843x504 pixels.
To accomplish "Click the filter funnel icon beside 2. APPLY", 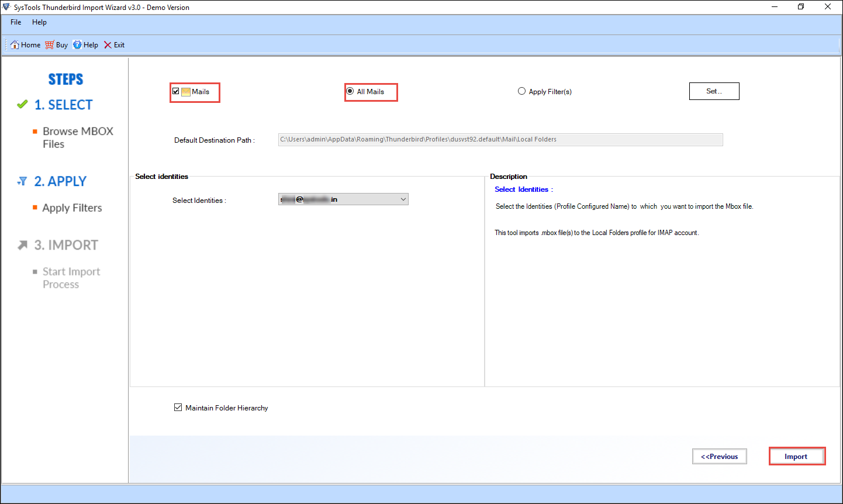I will click(x=22, y=181).
